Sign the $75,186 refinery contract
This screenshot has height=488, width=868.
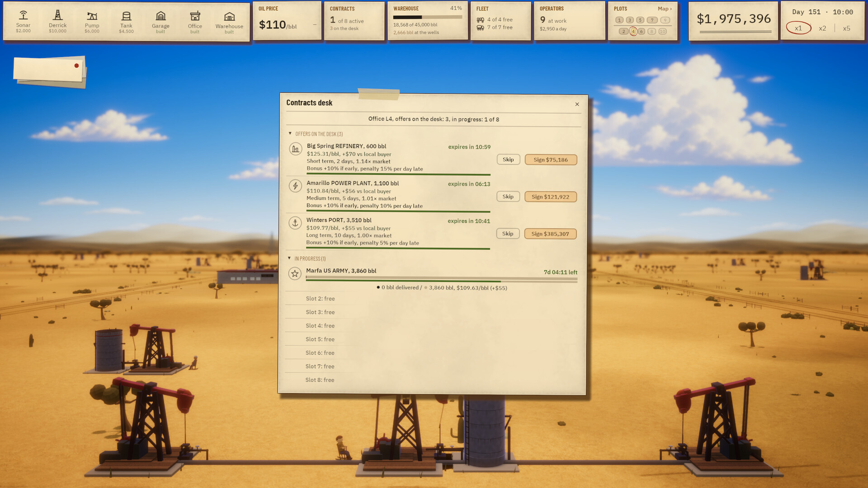551,160
